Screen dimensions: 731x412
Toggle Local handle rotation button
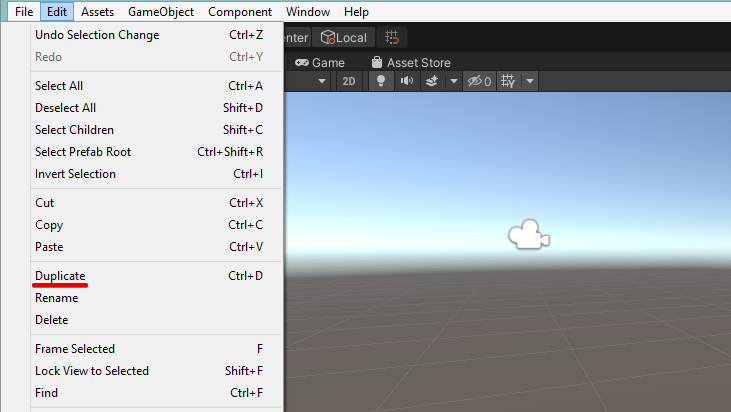pos(344,37)
